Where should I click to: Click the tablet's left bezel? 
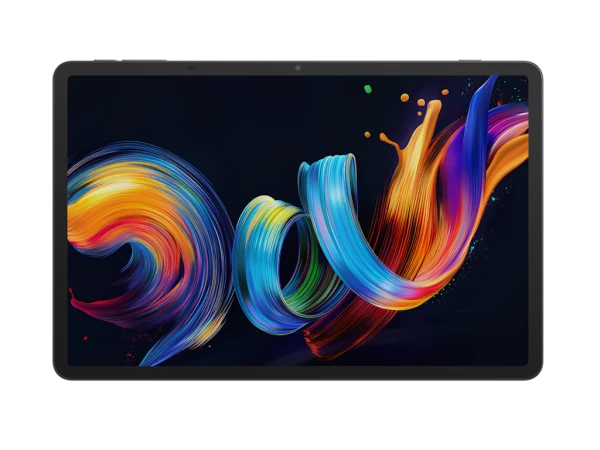coord(60,220)
